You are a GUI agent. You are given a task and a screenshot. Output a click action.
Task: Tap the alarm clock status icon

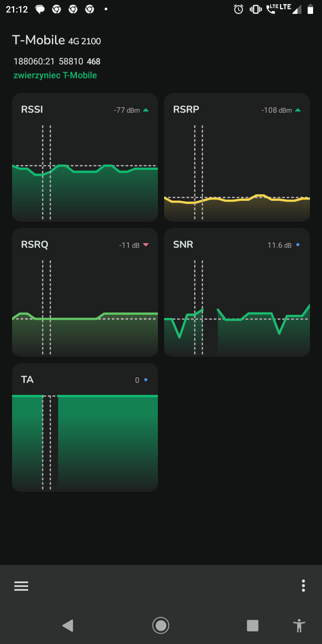pyautogui.click(x=239, y=9)
